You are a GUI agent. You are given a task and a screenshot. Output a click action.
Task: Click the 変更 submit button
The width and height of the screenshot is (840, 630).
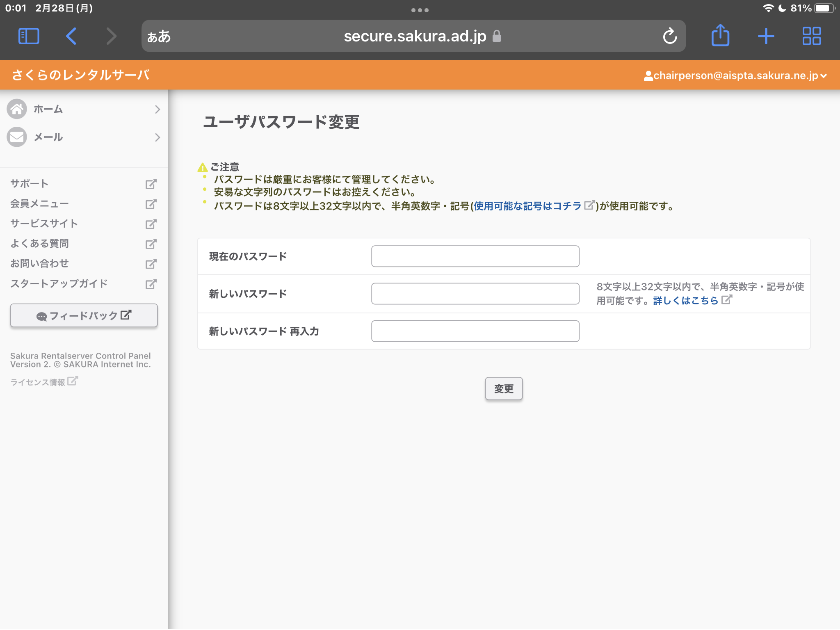pos(504,388)
